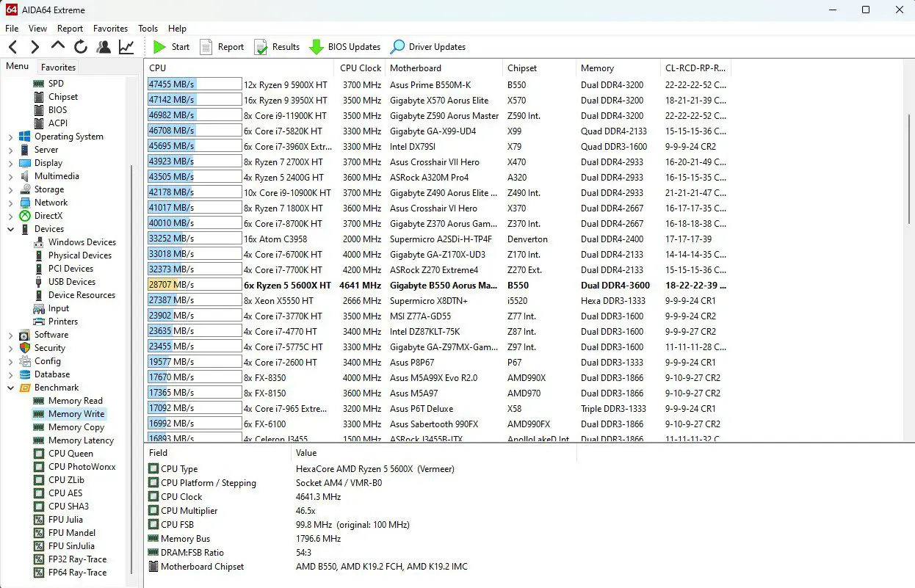Select the 47455 MB/s Ryzen 9 5900X result bar
This screenshot has width=915, height=588.
[x=195, y=84]
